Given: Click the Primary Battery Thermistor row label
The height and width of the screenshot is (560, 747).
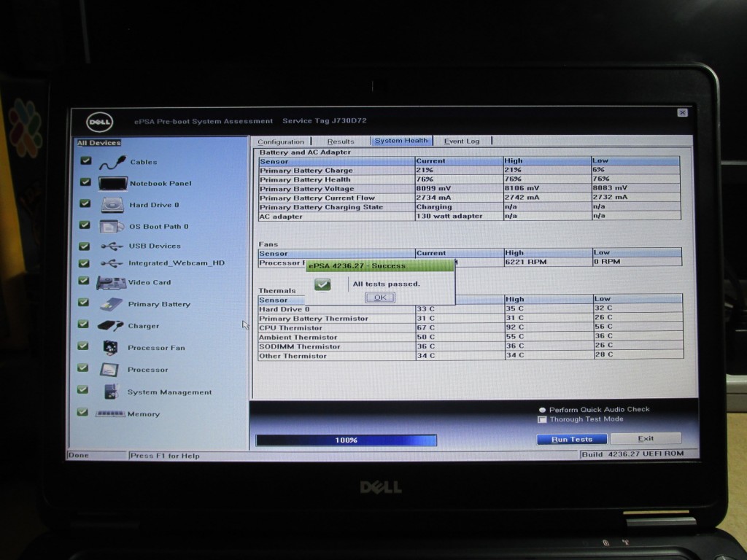Looking at the screenshot, I should click(314, 319).
